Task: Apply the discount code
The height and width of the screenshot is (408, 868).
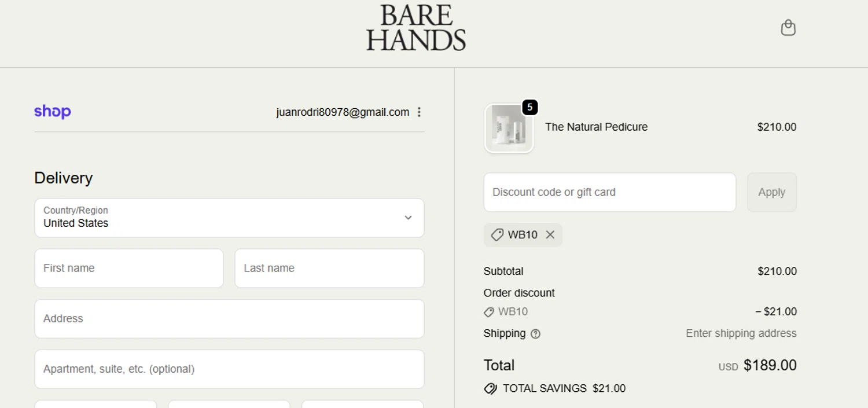Action: click(x=772, y=192)
